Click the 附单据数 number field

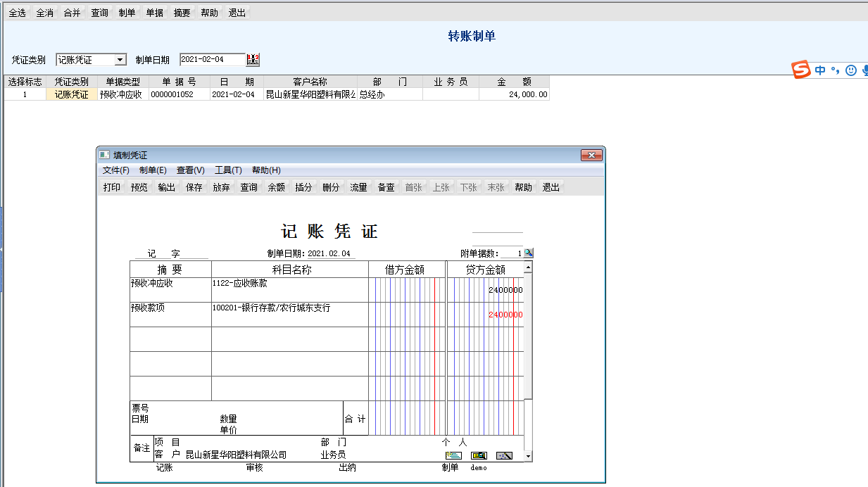511,253
